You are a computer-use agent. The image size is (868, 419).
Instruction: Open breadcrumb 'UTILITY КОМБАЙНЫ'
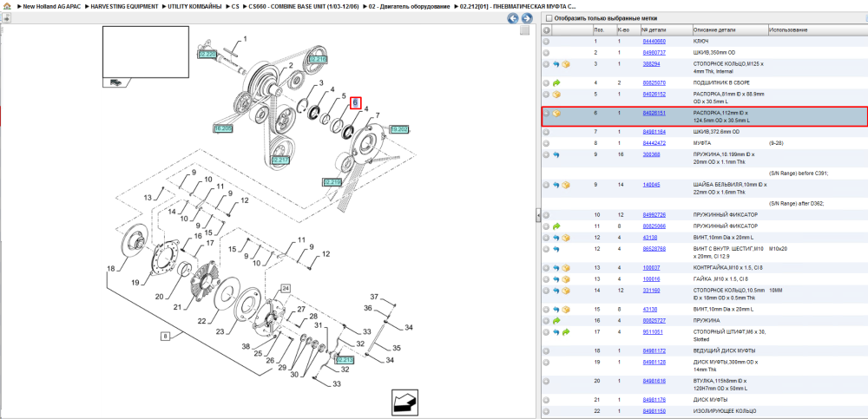point(194,6)
